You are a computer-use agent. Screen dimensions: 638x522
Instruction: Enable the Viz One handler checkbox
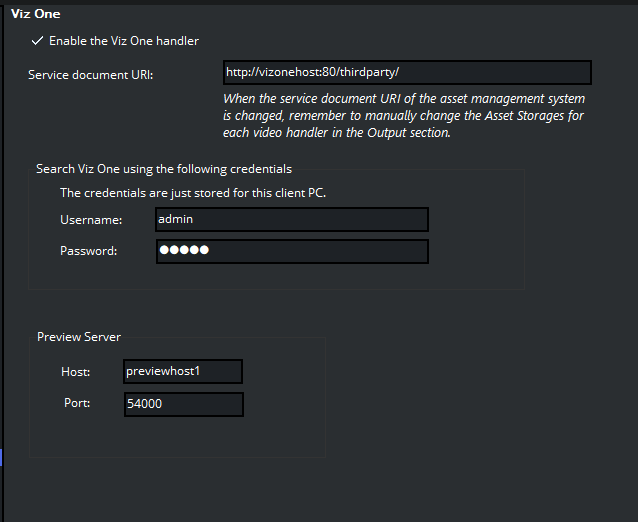pos(37,41)
